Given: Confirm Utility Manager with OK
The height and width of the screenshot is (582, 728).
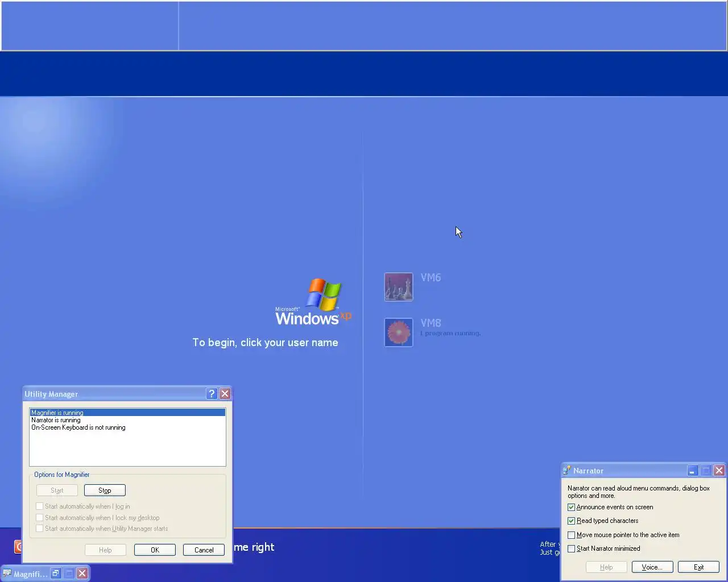Looking at the screenshot, I should pyautogui.click(x=155, y=550).
